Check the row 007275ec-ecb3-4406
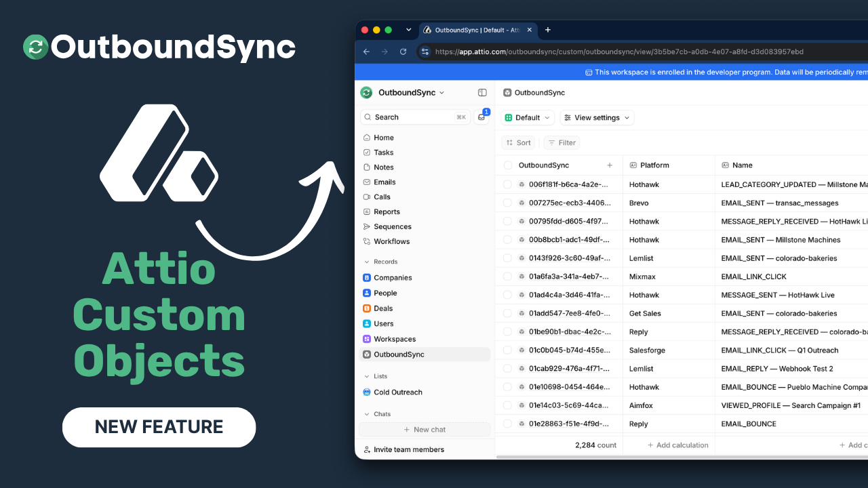Image resolution: width=868 pixels, height=488 pixels. coord(508,203)
